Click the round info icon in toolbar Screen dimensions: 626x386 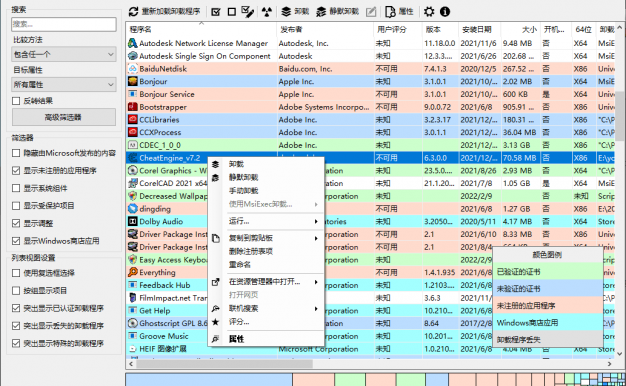[445, 12]
